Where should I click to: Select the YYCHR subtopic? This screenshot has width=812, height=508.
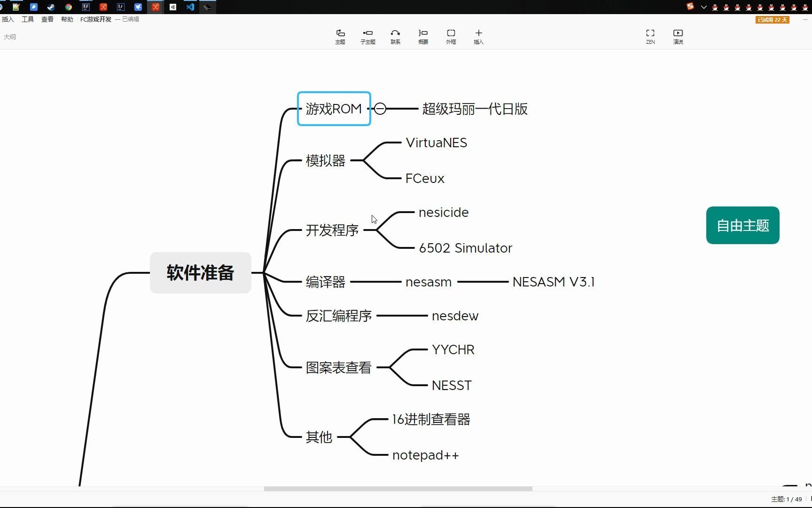pyautogui.click(x=453, y=349)
